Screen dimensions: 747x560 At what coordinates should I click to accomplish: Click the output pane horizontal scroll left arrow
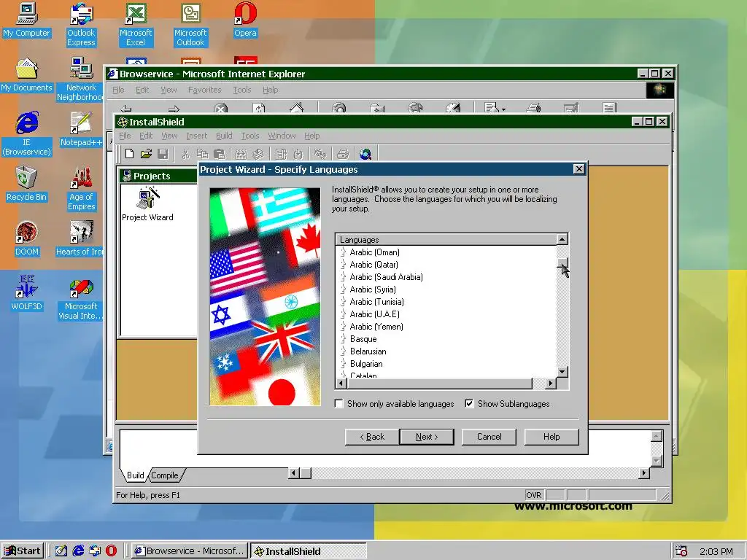293,473
